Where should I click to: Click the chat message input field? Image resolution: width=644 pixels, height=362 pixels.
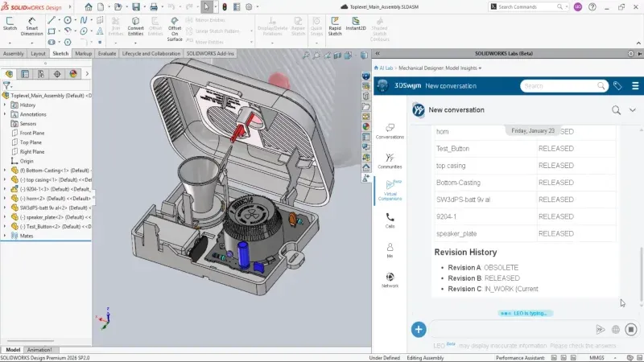511,329
